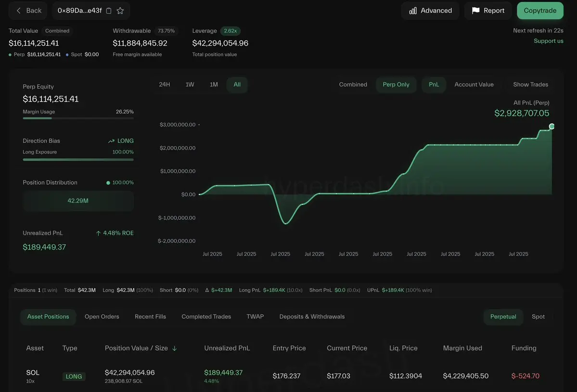Click the Long Exposure progress bar

[78, 160]
